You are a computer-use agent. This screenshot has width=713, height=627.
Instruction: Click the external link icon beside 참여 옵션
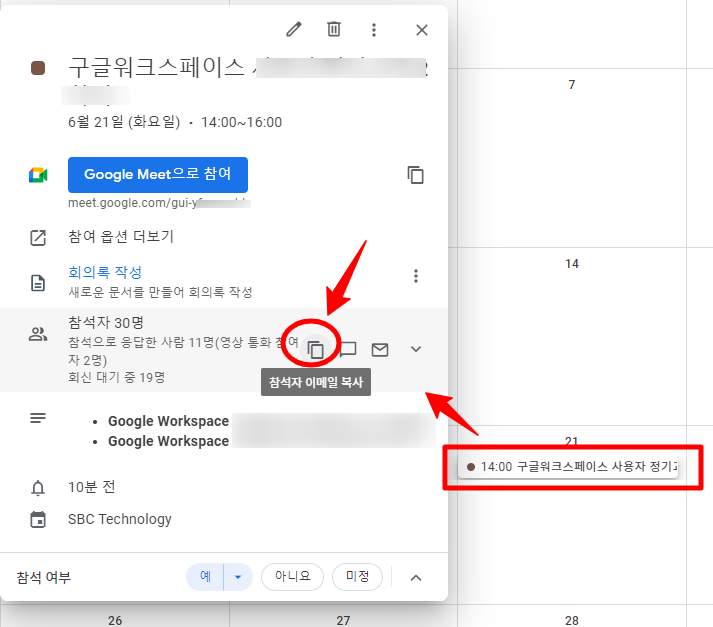tap(38, 237)
